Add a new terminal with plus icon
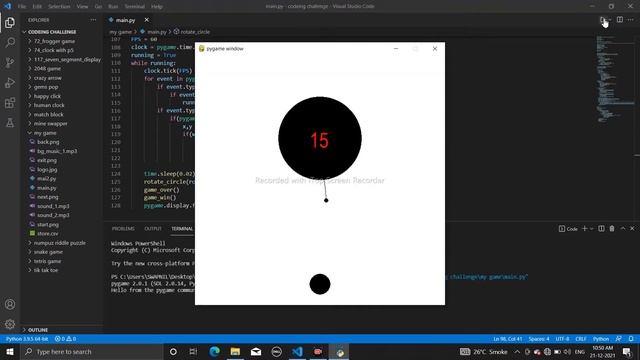640x360 pixels. click(x=584, y=229)
